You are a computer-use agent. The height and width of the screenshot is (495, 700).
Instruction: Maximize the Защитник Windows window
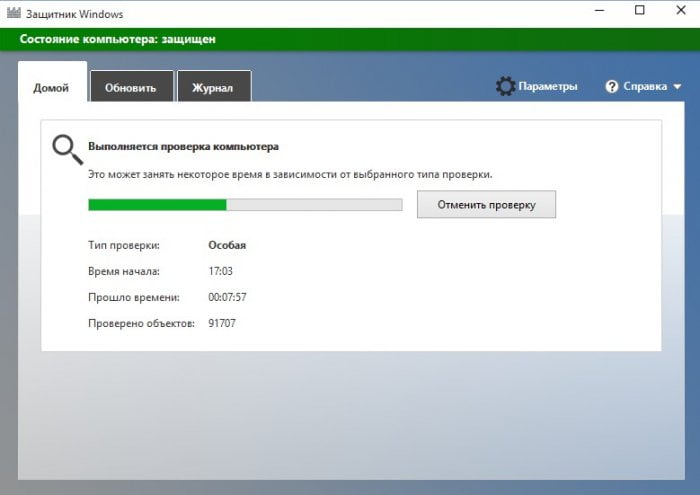(640, 12)
